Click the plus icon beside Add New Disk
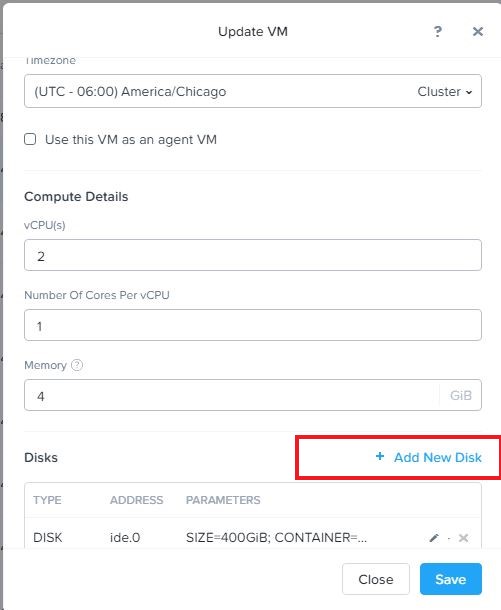This screenshot has height=610, width=501. (380, 456)
